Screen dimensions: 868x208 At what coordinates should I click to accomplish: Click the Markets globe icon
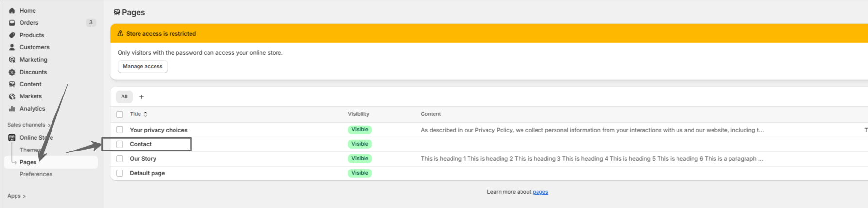12,96
